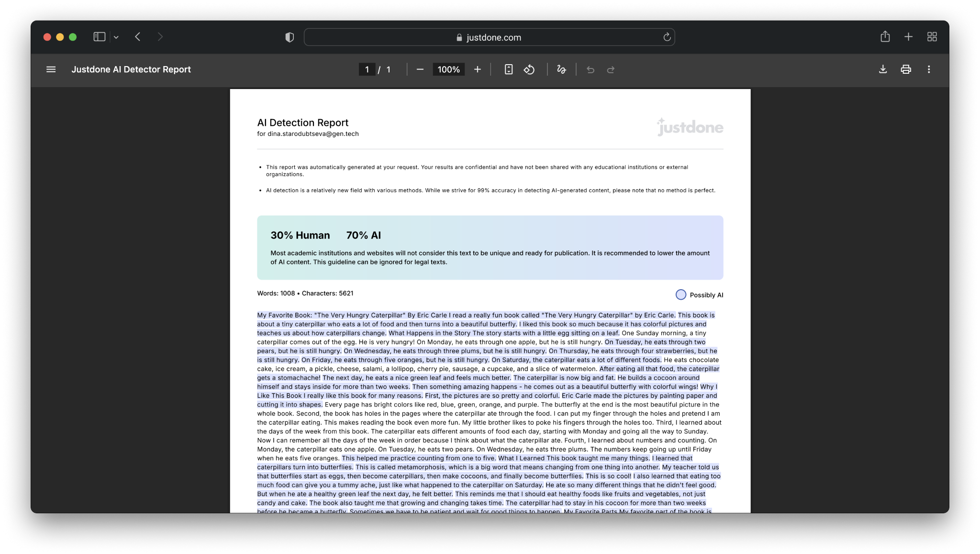This screenshot has width=980, height=554.
Task: Open Safari tab overview grid
Action: coord(932,37)
